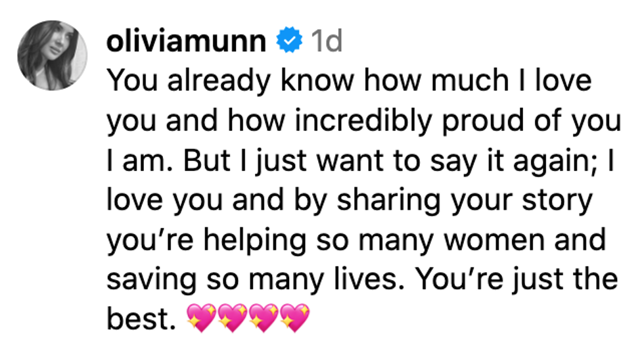The width and height of the screenshot is (644, 351).
Task: Click the 1d timestamp
Action: 326,41
